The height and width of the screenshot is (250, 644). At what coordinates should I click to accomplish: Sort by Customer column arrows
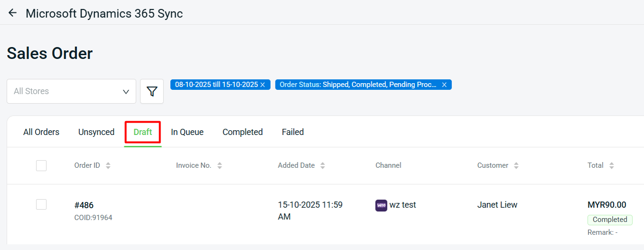(516, 165)
